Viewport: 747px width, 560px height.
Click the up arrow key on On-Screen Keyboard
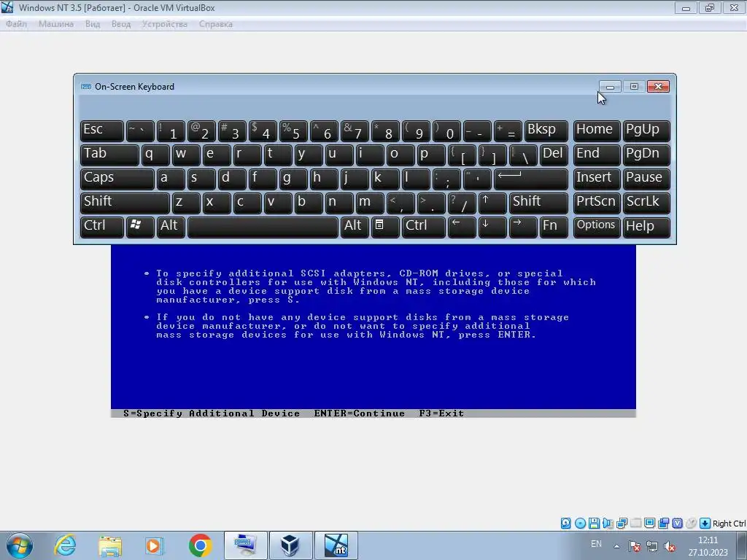click(492, 203)
